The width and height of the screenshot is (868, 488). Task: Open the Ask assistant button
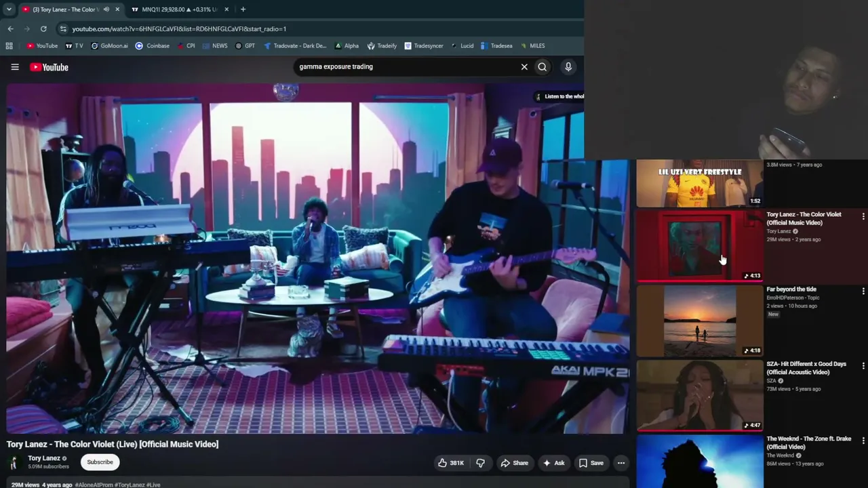coord(553,463)
